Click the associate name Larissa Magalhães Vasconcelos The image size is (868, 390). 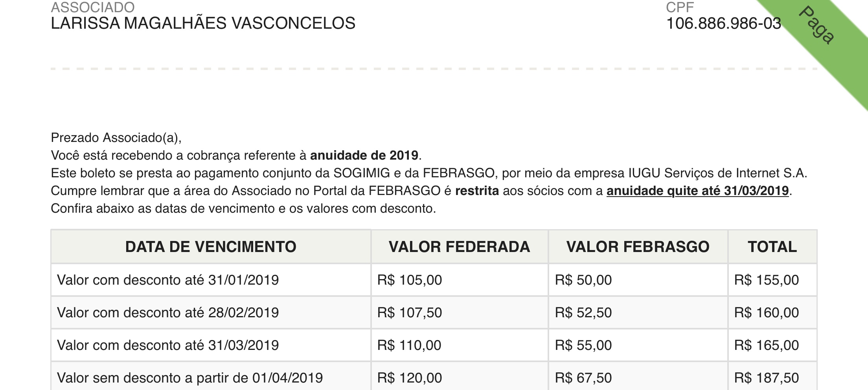coord(203,24)
